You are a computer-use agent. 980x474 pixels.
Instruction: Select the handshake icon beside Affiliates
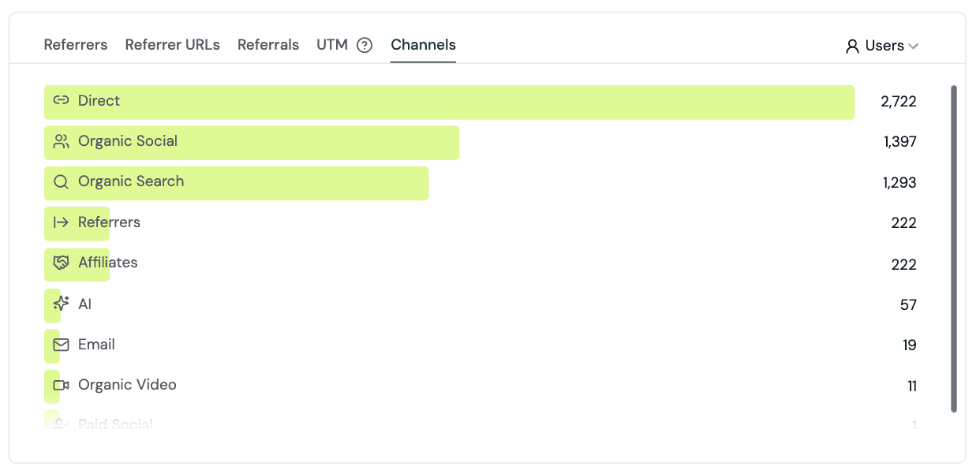61,263
